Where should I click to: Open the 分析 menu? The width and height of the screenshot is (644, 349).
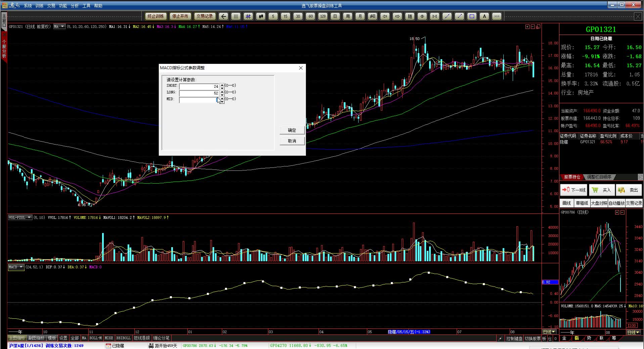click(75, 6)
